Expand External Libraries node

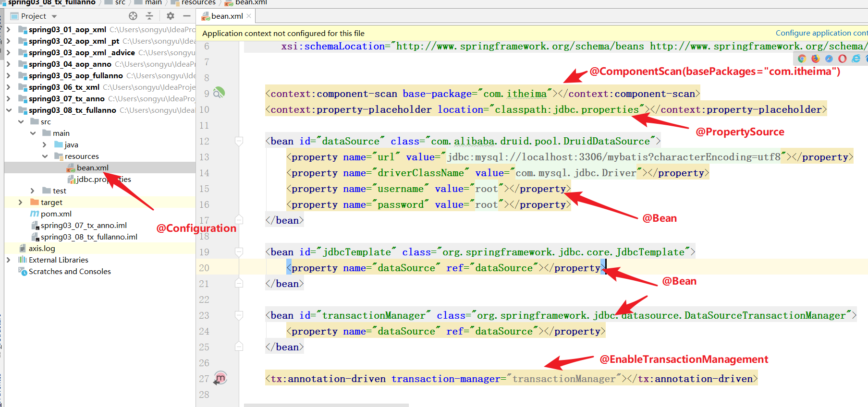9,260
